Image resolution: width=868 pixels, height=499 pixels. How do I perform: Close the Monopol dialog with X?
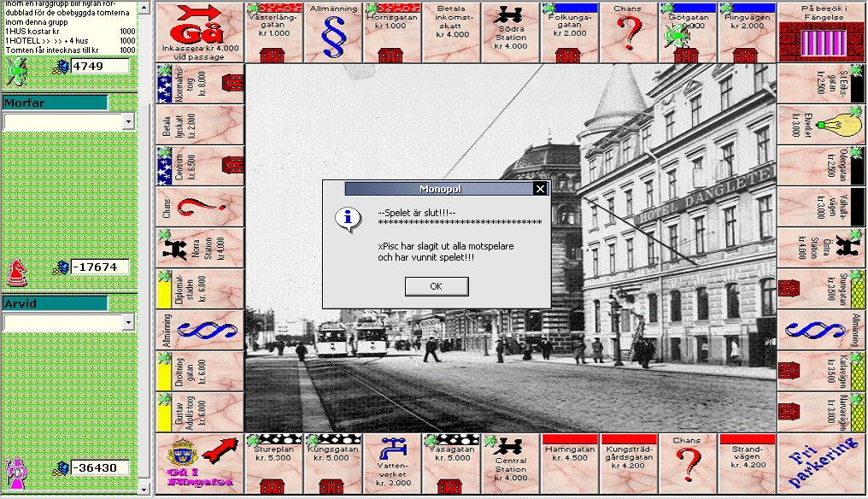coord(540,189)
